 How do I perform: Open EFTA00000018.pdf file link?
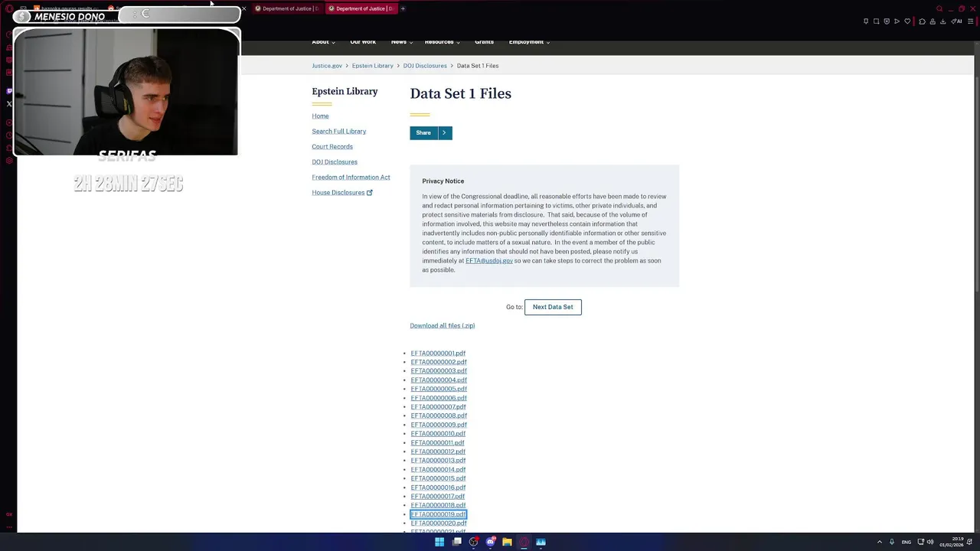(x=438, y=505)
